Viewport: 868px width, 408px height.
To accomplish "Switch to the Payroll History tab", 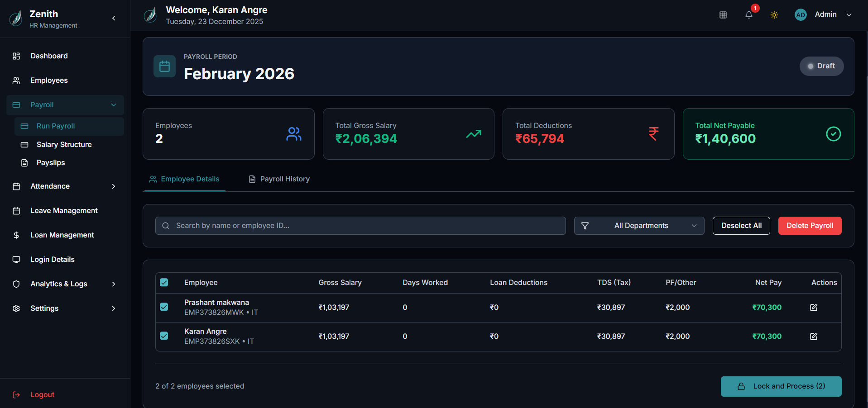I will click(279, 179).
